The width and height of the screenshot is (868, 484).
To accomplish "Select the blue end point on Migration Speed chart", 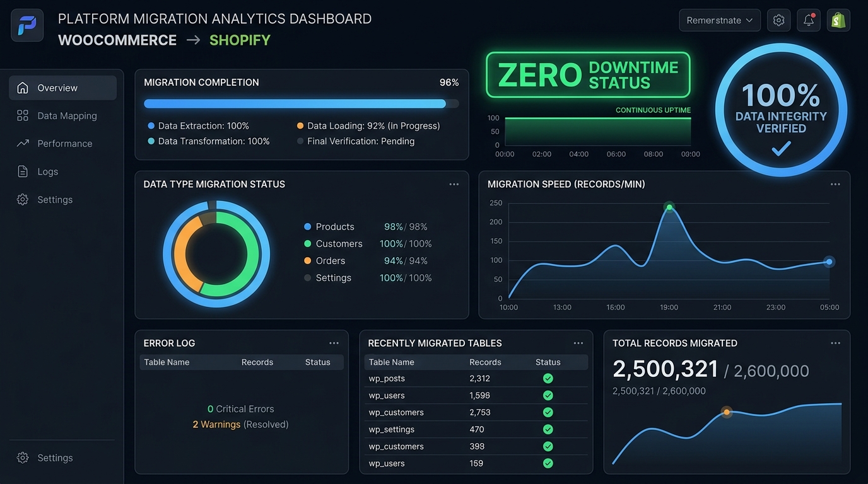I will 830,262.
